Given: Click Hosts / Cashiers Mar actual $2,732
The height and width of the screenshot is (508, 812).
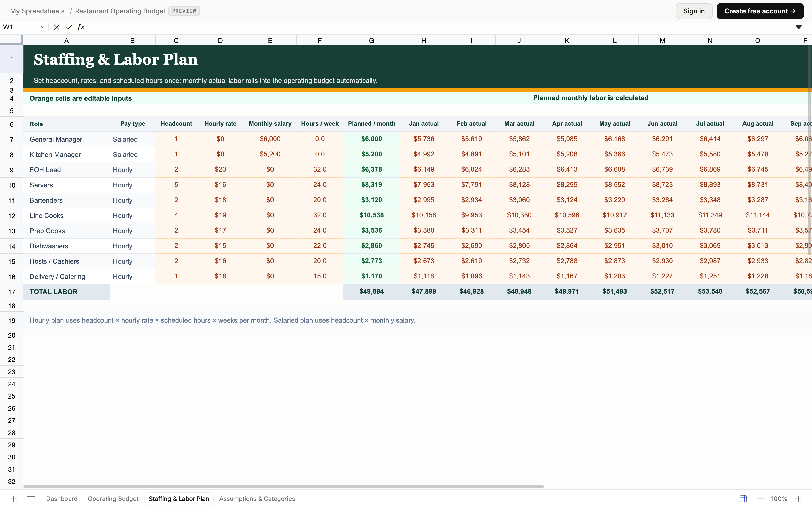Looking at the screenshot, I should tap(519, 261).
